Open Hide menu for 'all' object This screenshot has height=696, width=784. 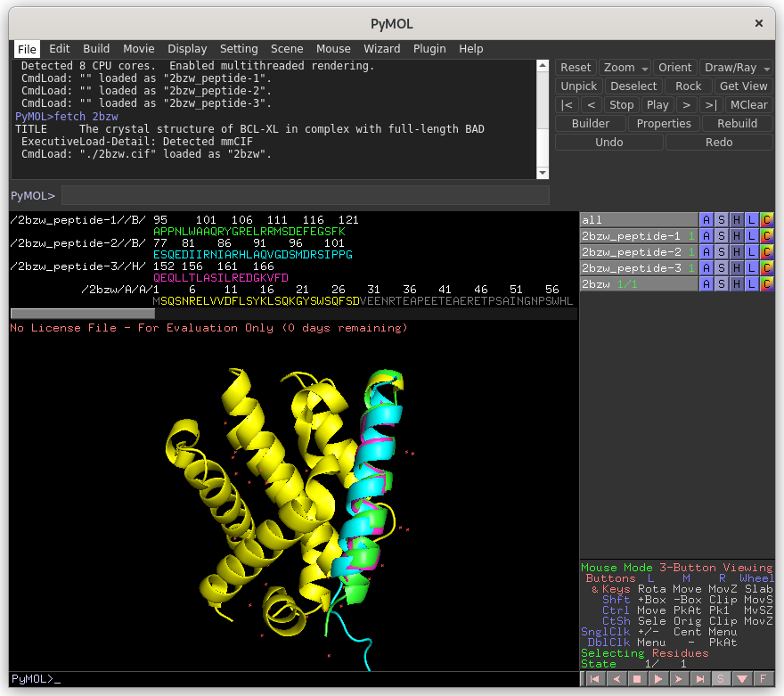coord(737,219)
